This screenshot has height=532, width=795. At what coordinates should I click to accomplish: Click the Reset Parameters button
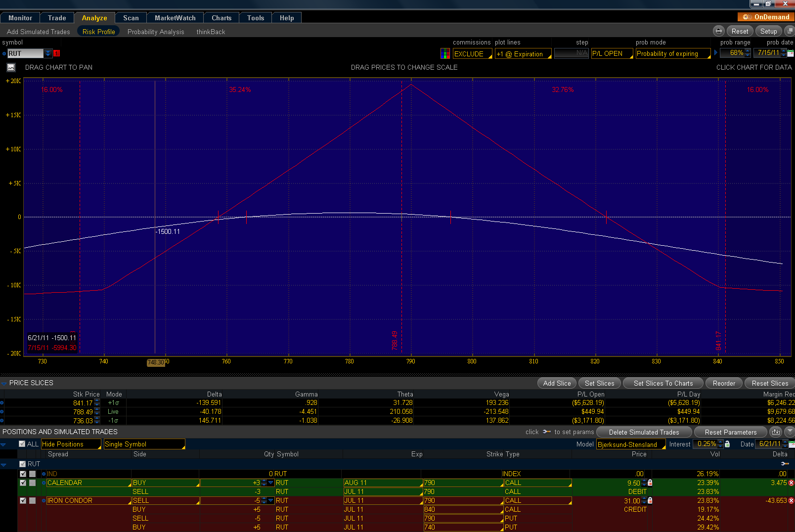730,432
